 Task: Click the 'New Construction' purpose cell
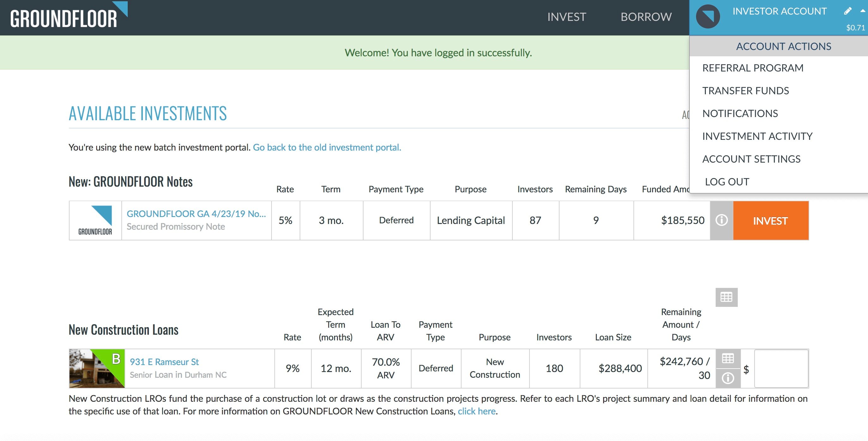[495, 369]
